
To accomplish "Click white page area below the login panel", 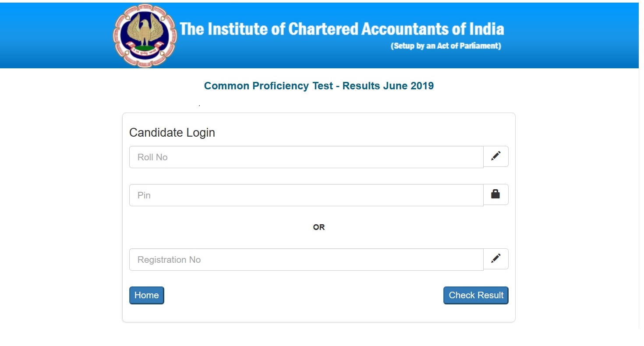I will [318, 335].
